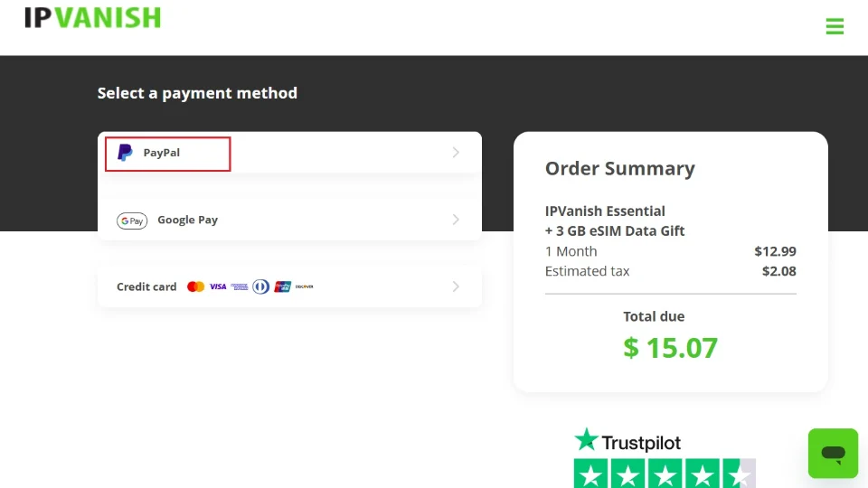Select the Google Pay payment label
868x488 pixels.
(187, 220)
